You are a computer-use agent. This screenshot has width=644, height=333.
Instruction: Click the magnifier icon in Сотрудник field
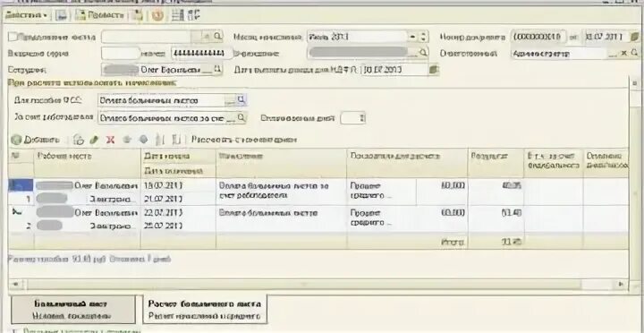pos(217,69)
